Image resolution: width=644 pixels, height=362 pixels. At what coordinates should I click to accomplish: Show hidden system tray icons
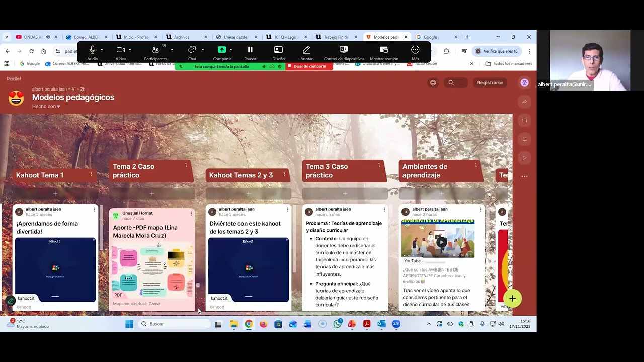coord(429,324)
